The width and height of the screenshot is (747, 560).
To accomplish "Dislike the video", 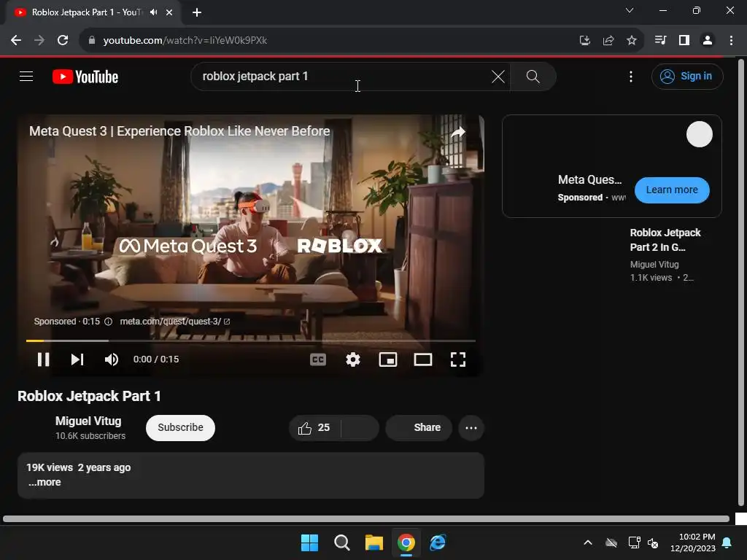I will (360, 427).
